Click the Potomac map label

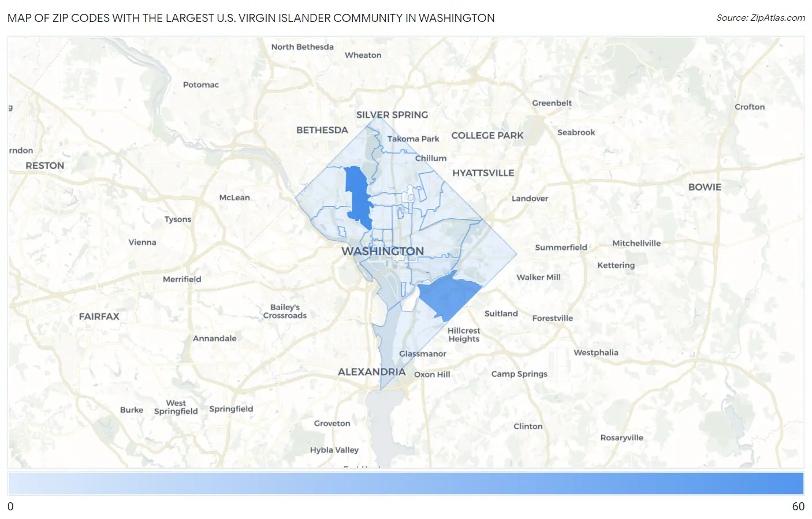point(201,85)
